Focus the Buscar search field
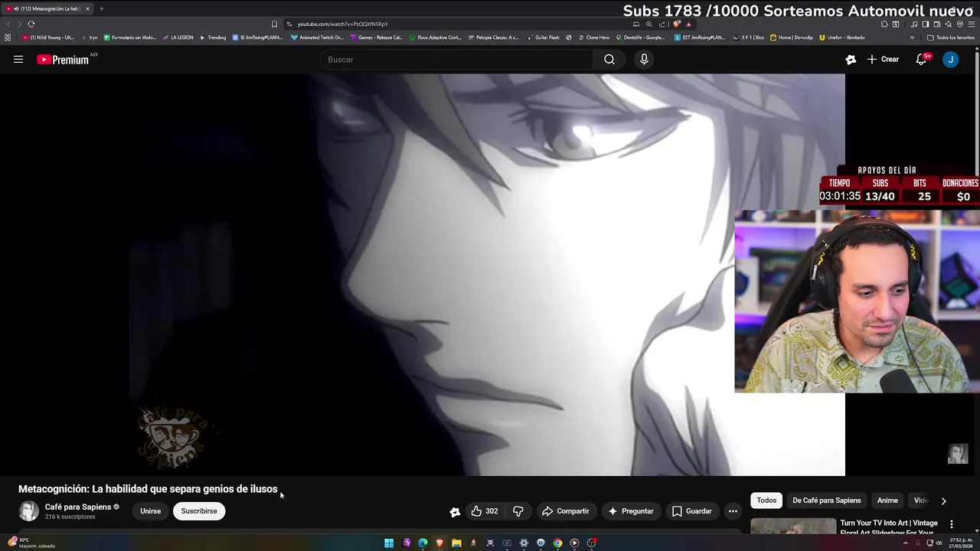The height and width of the screenshot is (551, 980). point(458,60)
